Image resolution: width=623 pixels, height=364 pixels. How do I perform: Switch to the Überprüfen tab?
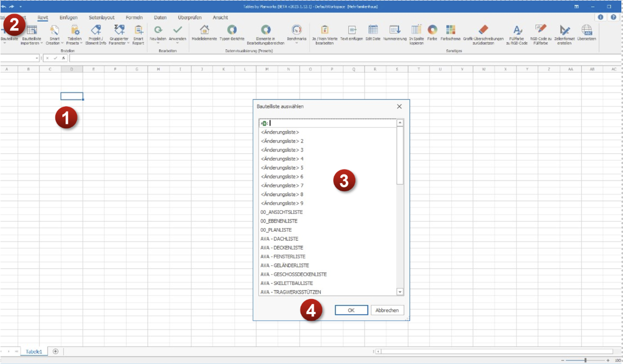click(x=190, y=17)
